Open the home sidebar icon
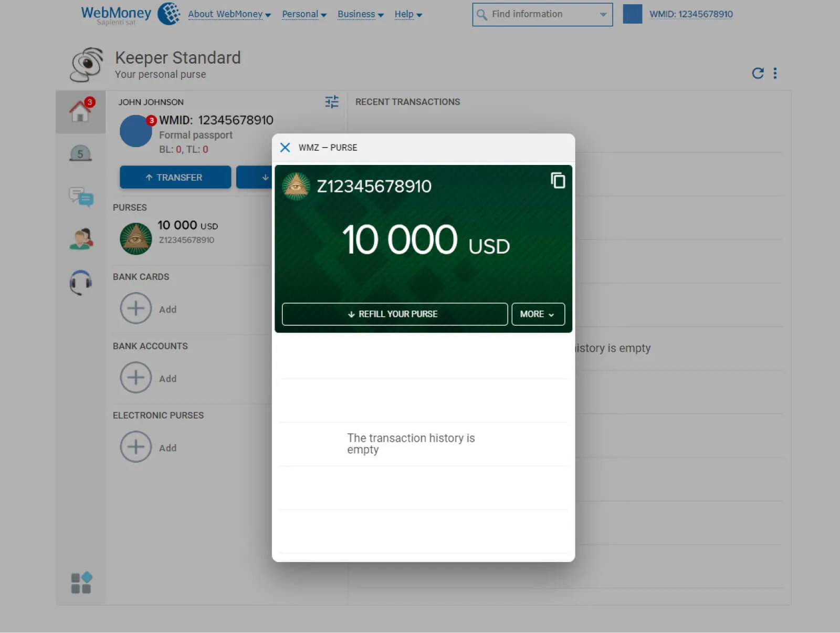 [80, 111]
